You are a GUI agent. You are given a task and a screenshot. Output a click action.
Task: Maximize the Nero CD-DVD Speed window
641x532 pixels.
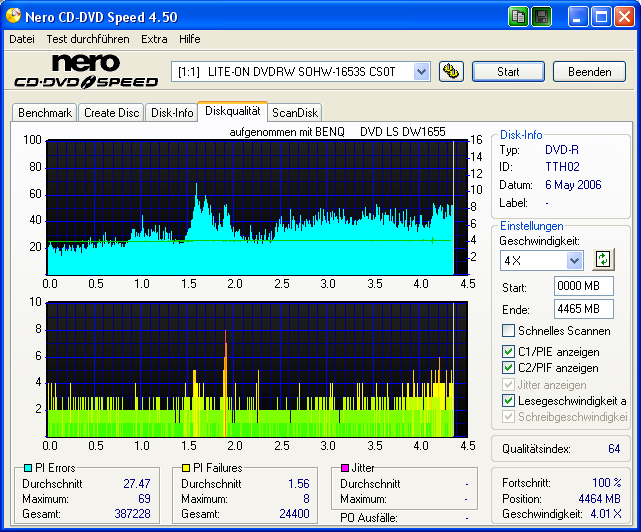point(601,17)
